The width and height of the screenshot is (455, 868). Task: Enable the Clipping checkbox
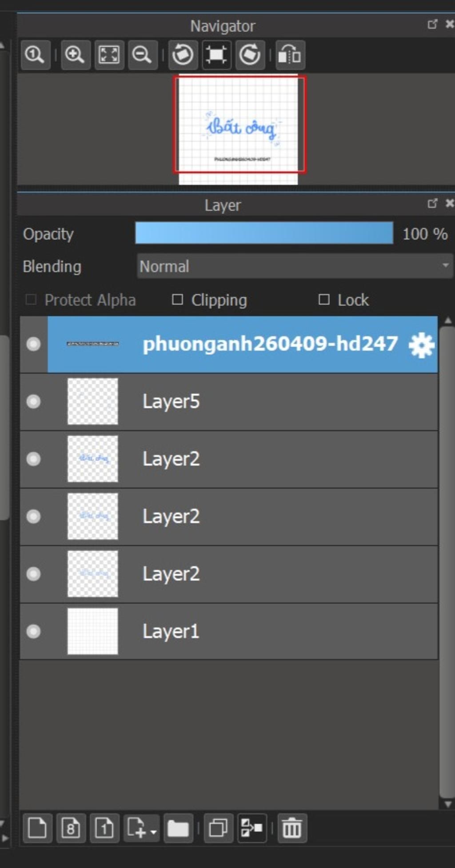[x=177, y=300]
